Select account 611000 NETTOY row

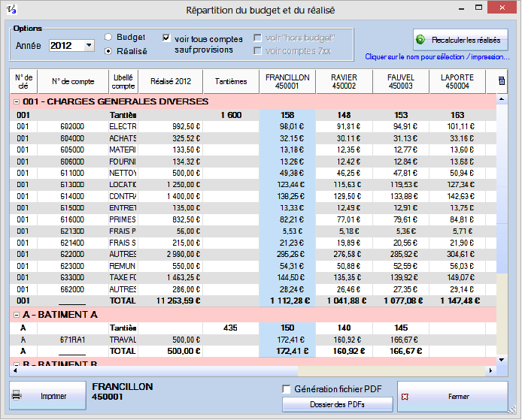coord(253,174)
